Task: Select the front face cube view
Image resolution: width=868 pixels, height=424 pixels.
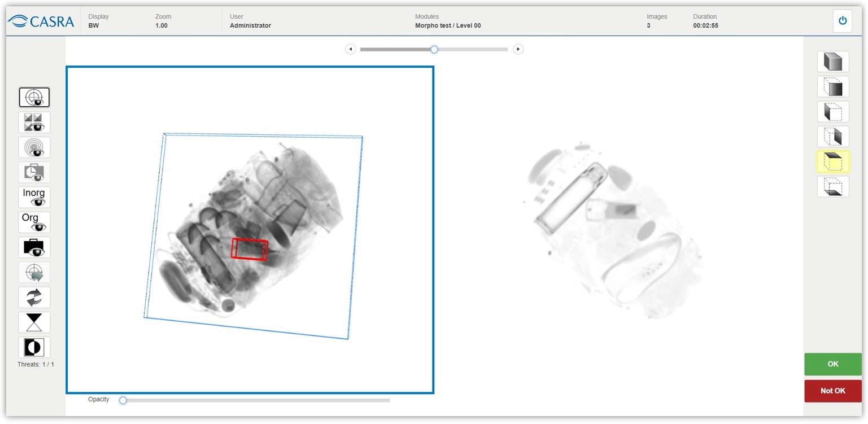Action: 833,87
